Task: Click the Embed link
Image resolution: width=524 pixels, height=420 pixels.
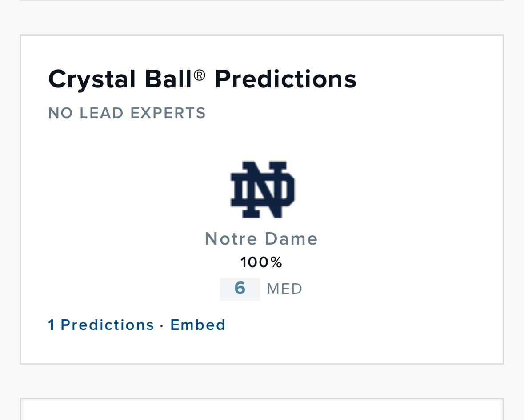Action: tap(198, 325)
